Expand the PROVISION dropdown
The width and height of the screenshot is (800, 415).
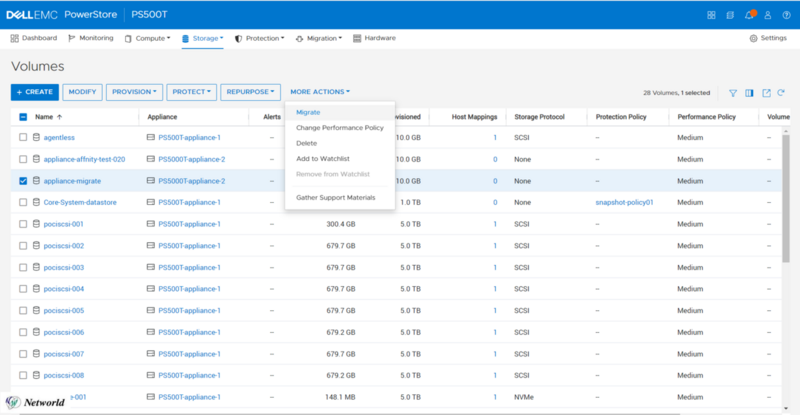[134, 92]
